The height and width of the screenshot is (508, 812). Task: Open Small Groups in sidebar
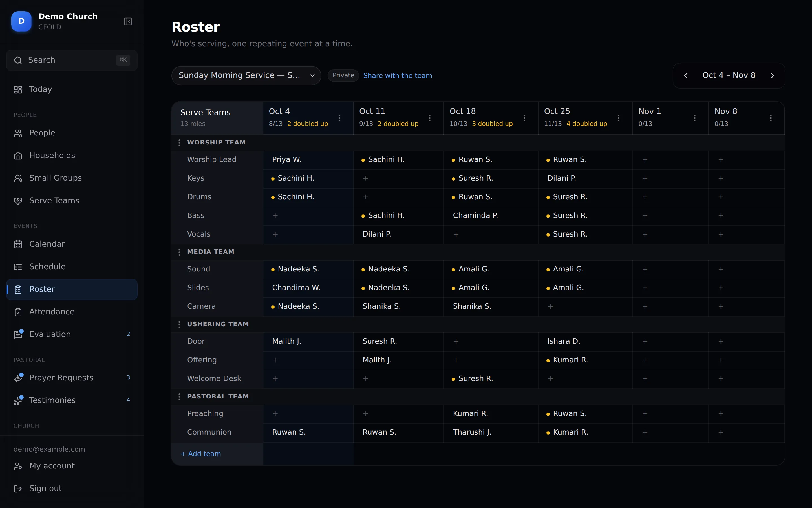[x=72, y=178]
